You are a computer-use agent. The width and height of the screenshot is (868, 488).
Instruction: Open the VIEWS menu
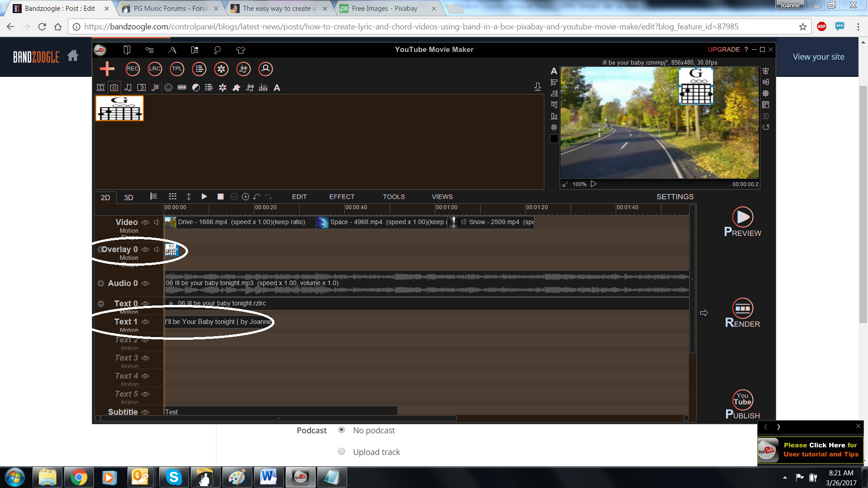point(442,197)
